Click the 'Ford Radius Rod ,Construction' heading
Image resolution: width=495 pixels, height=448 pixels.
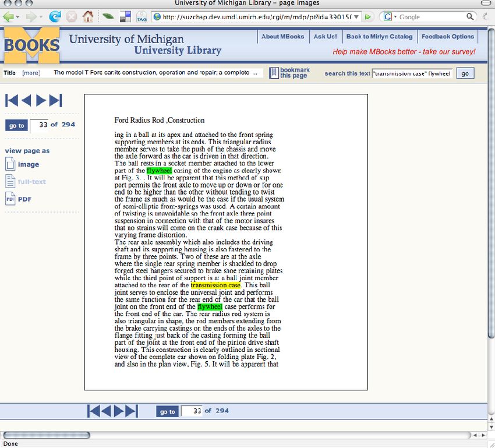[160, 120]
